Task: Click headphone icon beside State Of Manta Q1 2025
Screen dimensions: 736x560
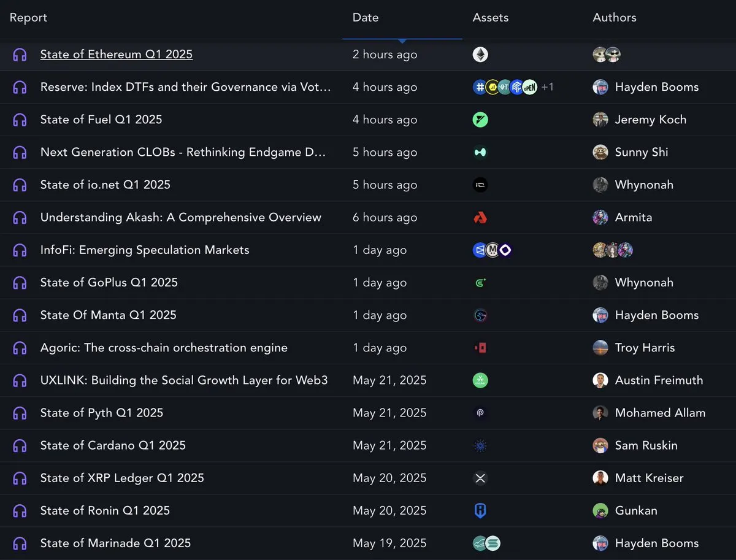Action: (20, 315)
